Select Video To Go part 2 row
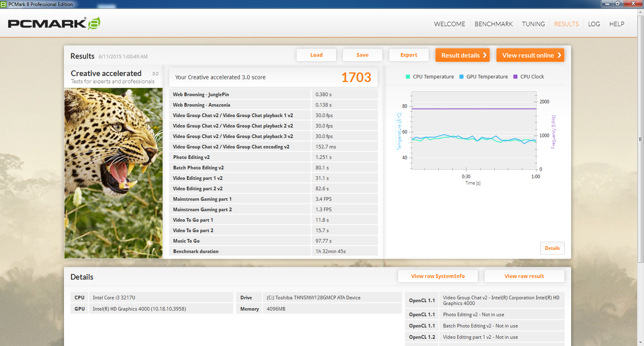Screen dimensions: 644x346 click(273, 231)
